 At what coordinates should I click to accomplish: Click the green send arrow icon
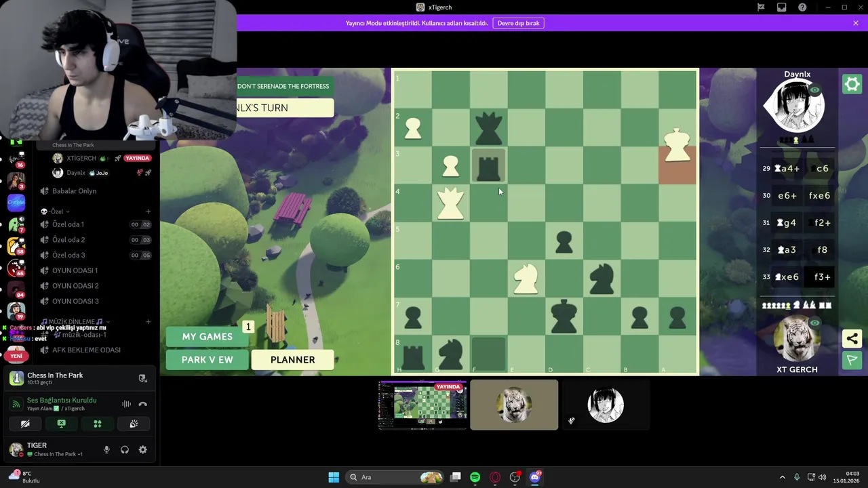[852, 360]
